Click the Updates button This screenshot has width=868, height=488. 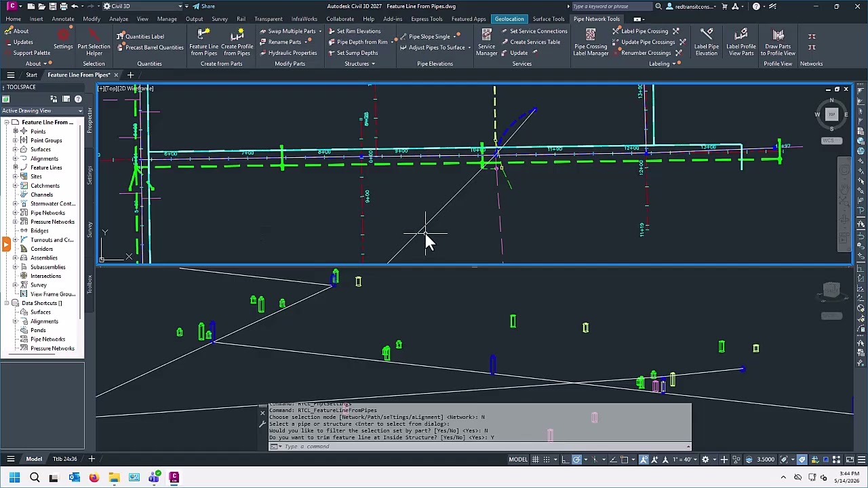[19, 42]
